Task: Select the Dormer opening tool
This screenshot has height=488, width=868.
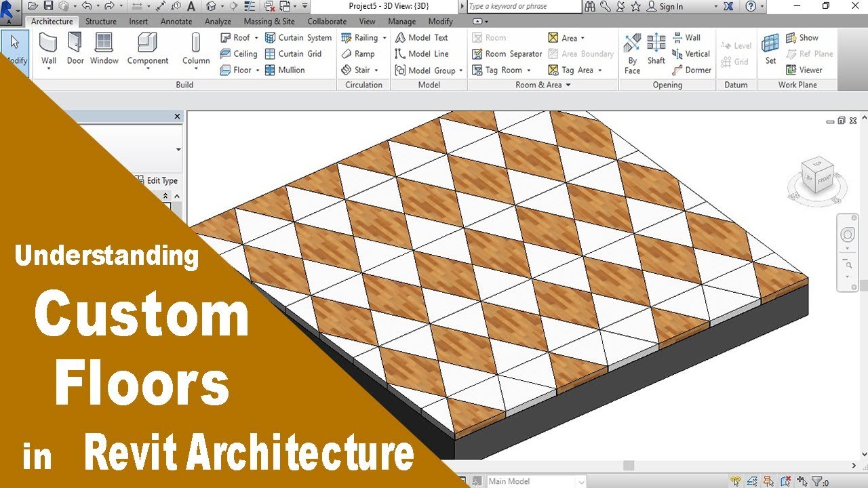Action: point(692,70)
